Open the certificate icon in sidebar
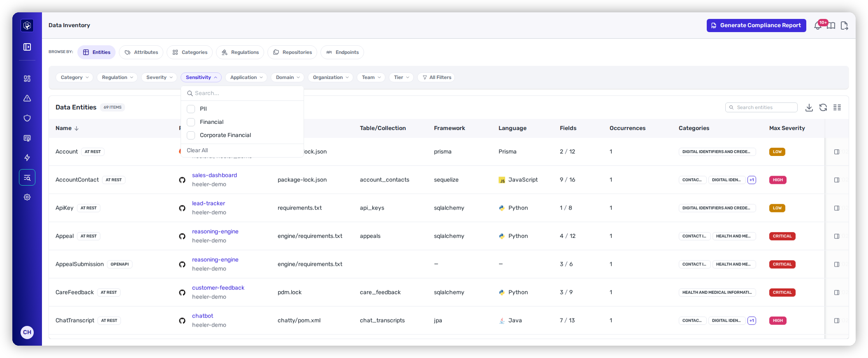The image size is (868, 358). pyautogui.click(x=27, y=138)
